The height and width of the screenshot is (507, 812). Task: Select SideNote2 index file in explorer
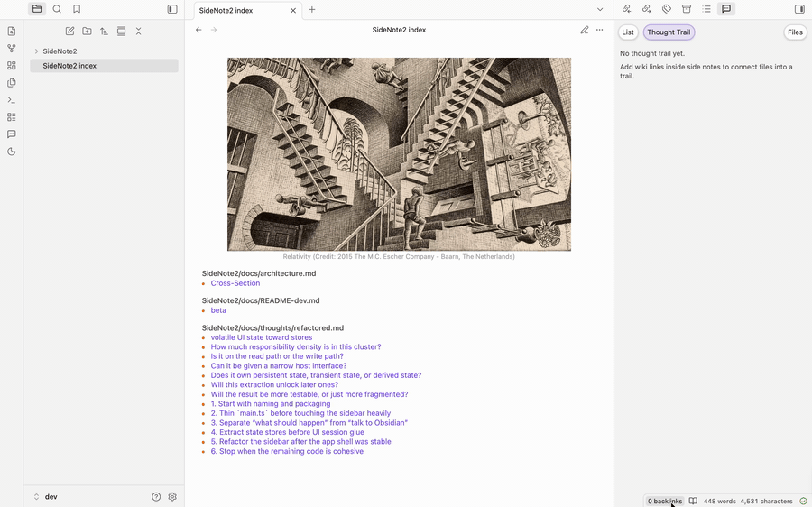click(x=104, y=66)
